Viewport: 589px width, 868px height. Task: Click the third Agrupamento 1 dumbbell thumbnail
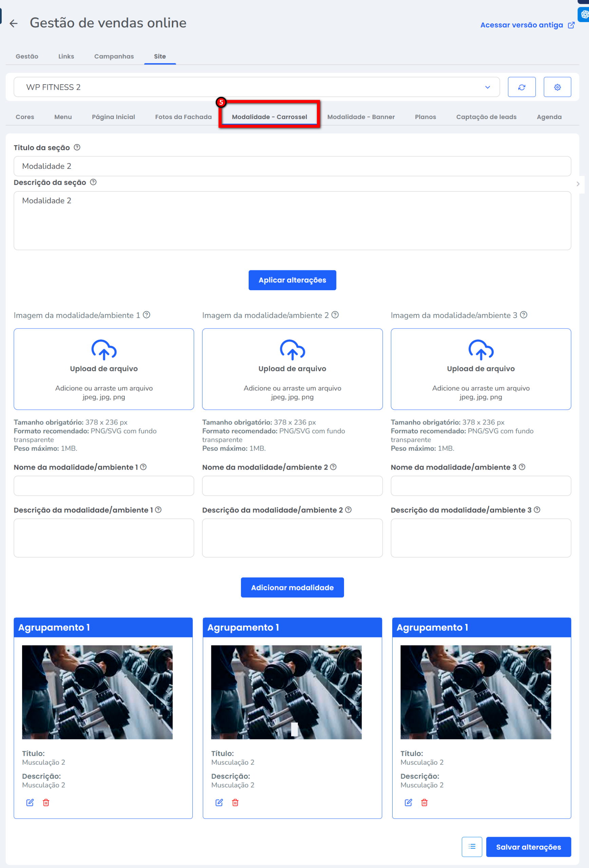[475, 692]
